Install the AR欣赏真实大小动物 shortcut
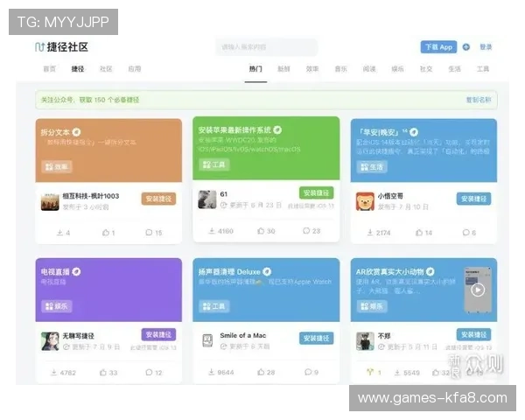 coord(473,334)
